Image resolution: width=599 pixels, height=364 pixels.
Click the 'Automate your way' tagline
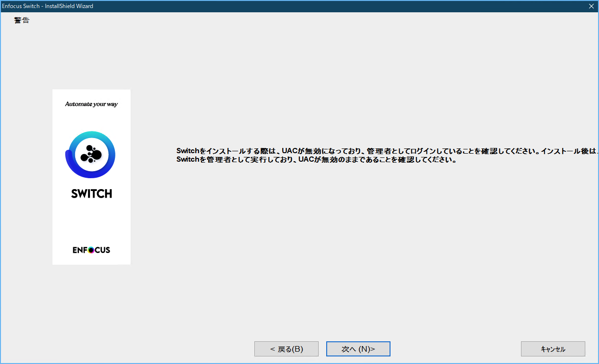(x=91, y=104)
